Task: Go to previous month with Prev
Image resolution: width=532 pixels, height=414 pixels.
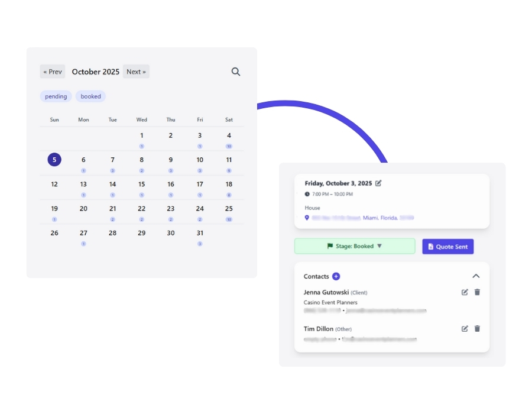Action: [x=53, y=72]
